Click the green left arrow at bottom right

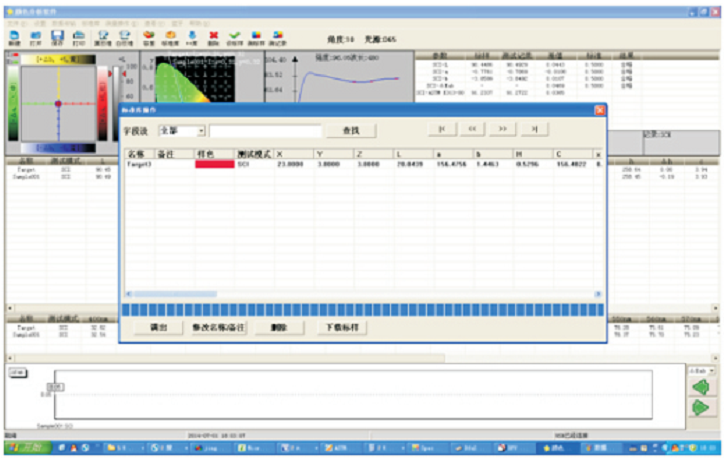pyautogui.click(x=701, y=385)
